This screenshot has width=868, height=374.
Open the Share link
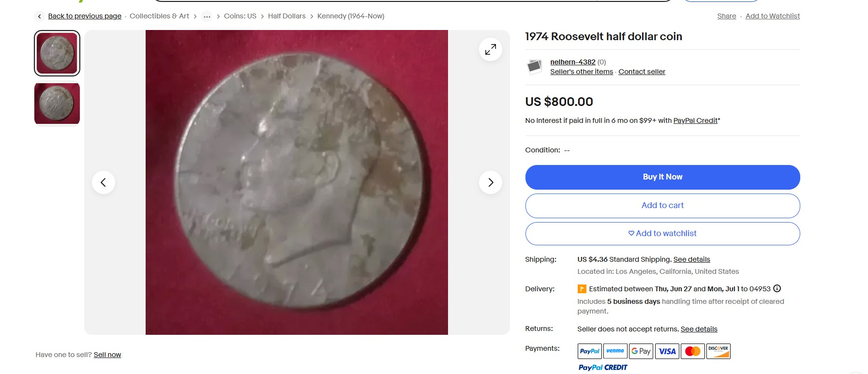726,16
